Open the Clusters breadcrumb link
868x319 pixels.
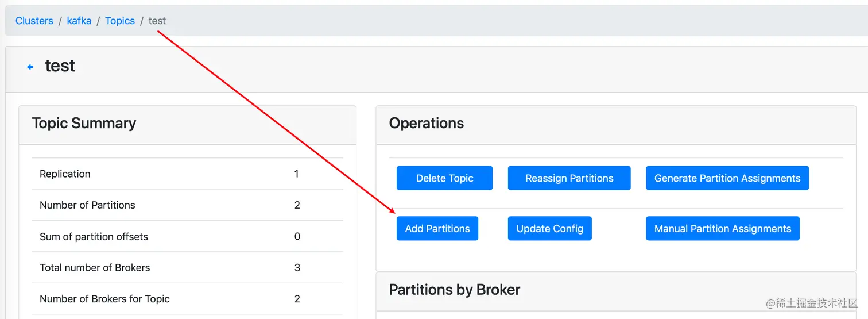(34, 21)
